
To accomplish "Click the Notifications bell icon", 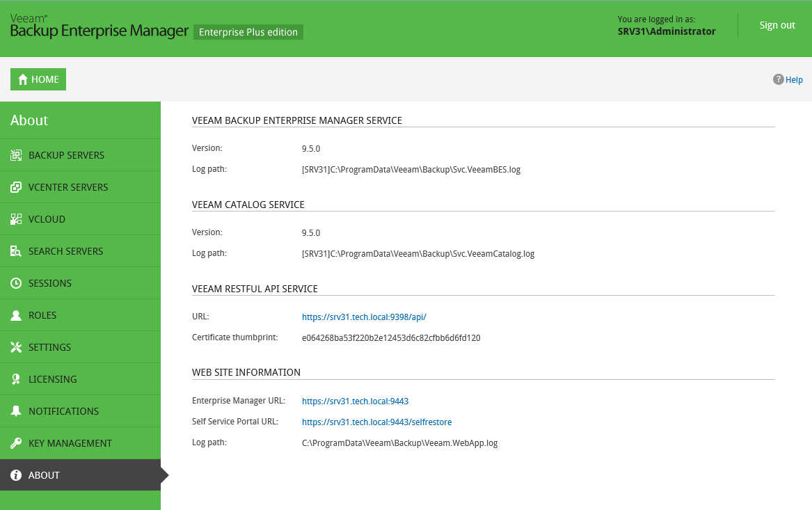I will click(16, 411).
